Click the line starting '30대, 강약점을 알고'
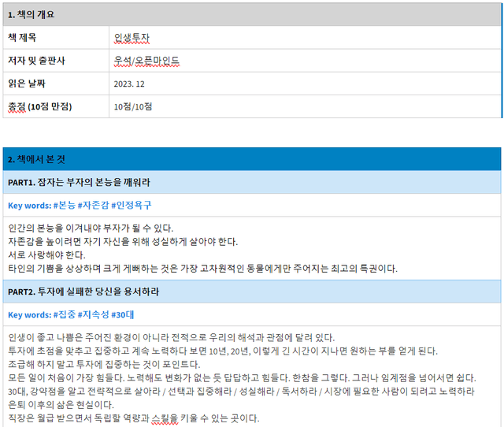Viewport: 504px width, 427px height. [241, 392]
